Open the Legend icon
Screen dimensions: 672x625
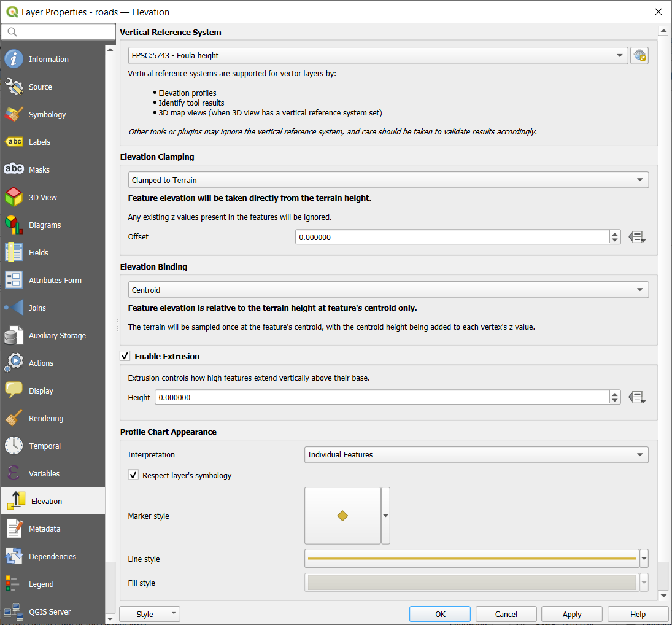tap(12, 584)
